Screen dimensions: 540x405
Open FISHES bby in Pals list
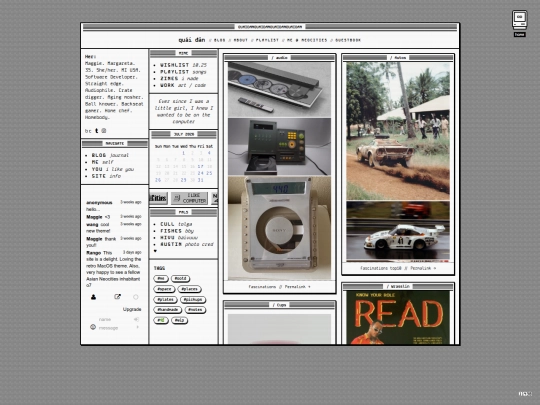click(177, 231)
